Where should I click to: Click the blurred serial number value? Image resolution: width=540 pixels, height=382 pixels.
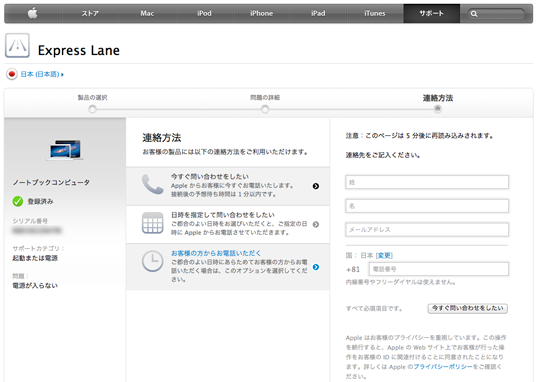[37, 230]
